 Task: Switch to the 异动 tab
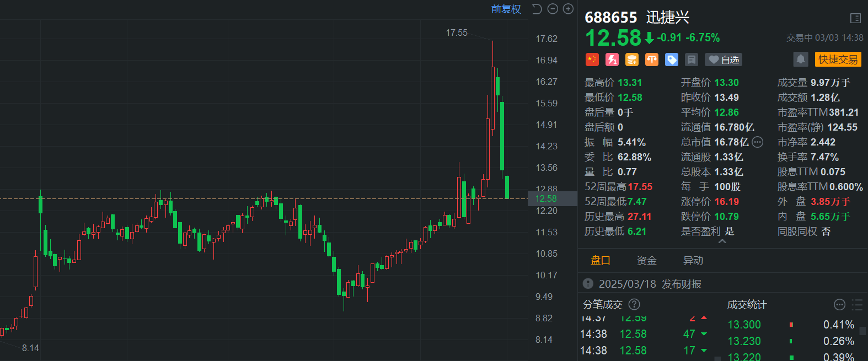tap(693, 261)
